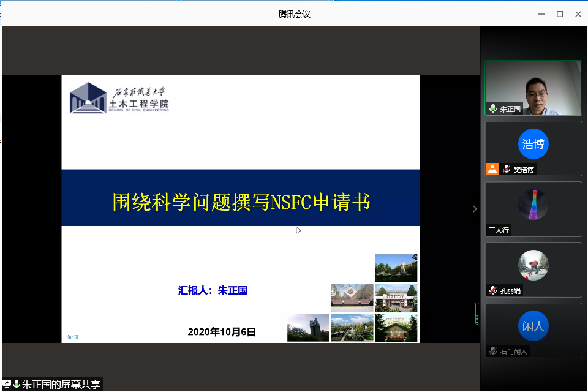Maximize the 腾讯会议 window

pos(559,13)
